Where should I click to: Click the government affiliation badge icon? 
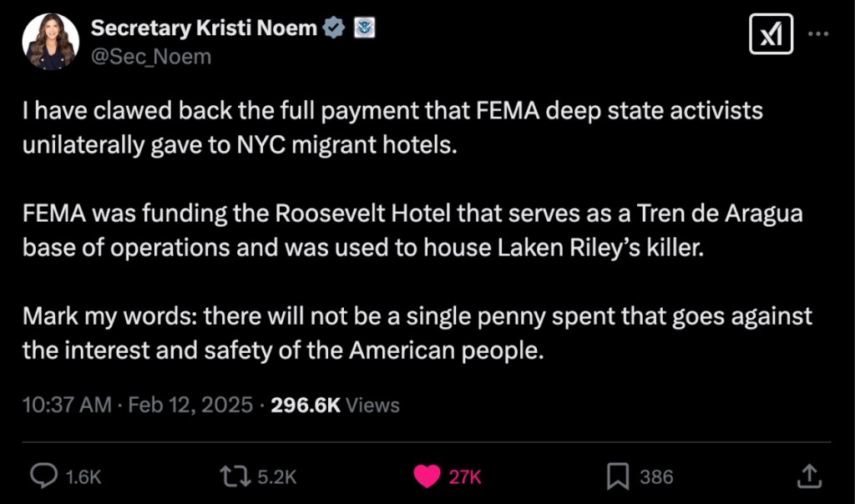tap(363, 28)
